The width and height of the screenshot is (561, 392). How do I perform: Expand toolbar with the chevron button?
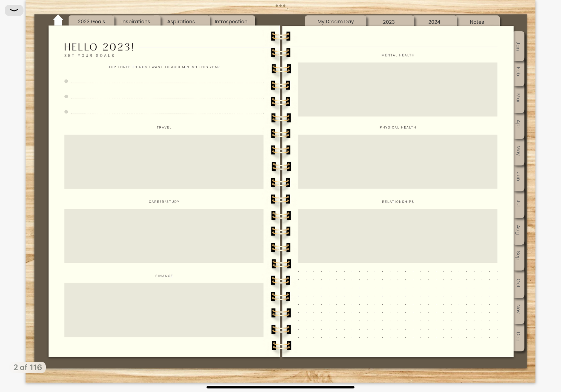coord(14,10)
